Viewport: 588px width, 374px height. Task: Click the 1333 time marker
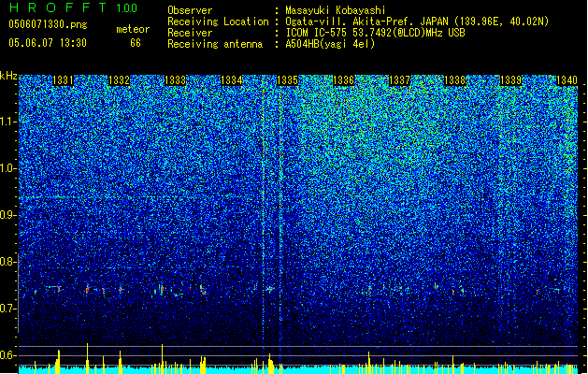(175, 80)
